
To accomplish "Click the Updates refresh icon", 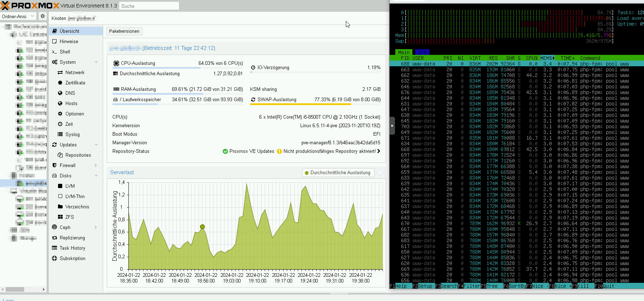I will click(x=54, y=145).
